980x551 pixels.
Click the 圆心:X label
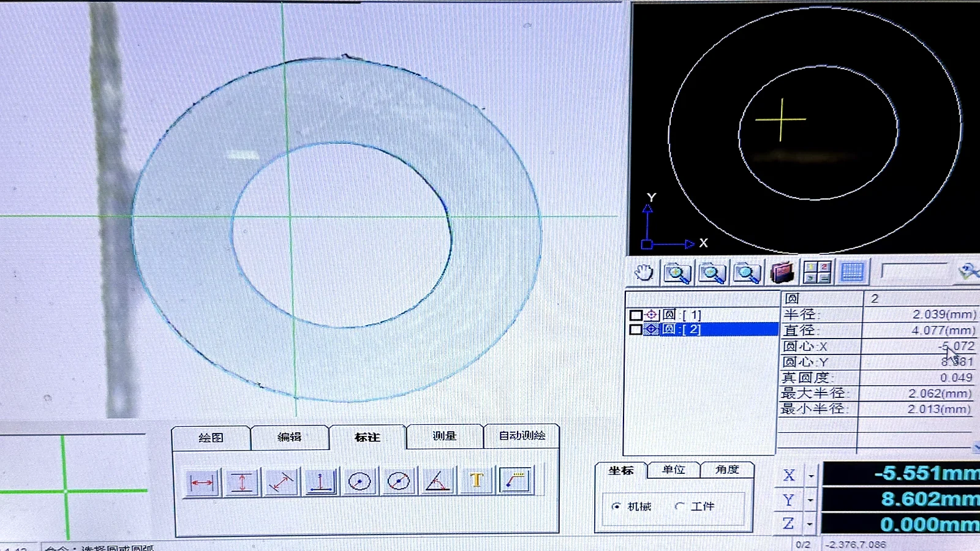click(805, 346)
